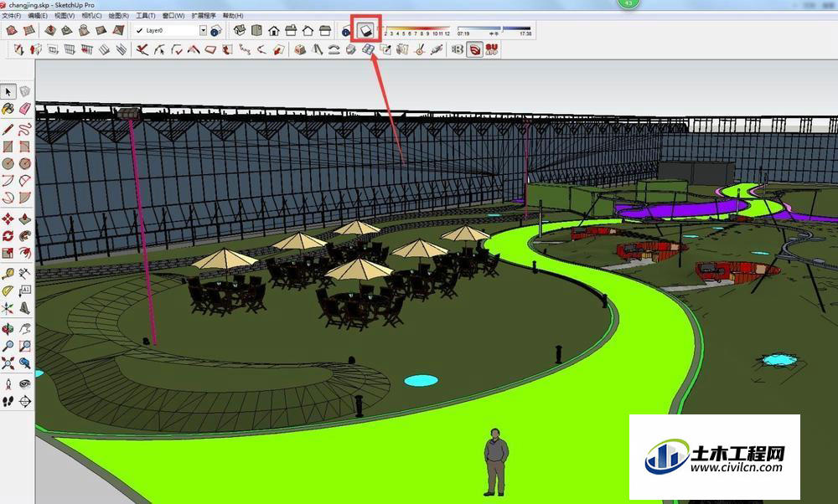838x504 pixels.
Task: Select the Zoom magnifier tool
Action: pos(8,346)
